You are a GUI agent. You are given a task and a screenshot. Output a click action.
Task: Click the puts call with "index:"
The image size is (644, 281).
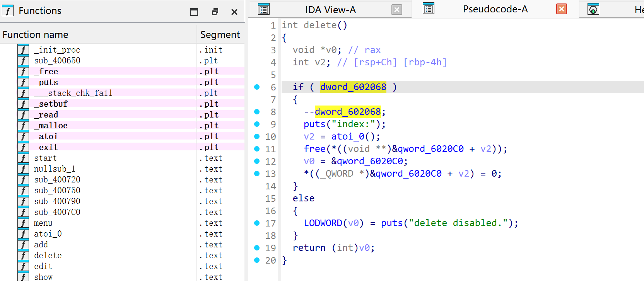(x=345, y=124)
